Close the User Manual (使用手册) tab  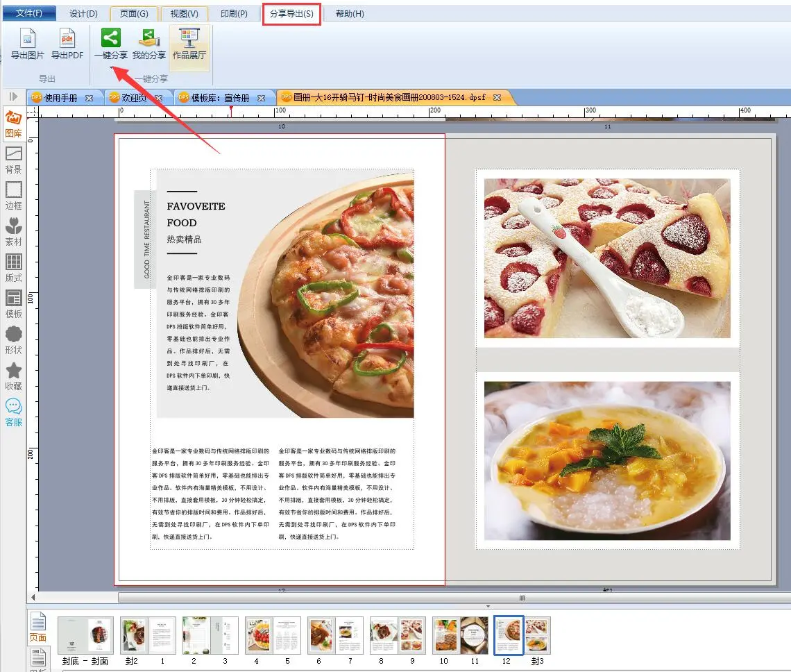tap(89, 98)
